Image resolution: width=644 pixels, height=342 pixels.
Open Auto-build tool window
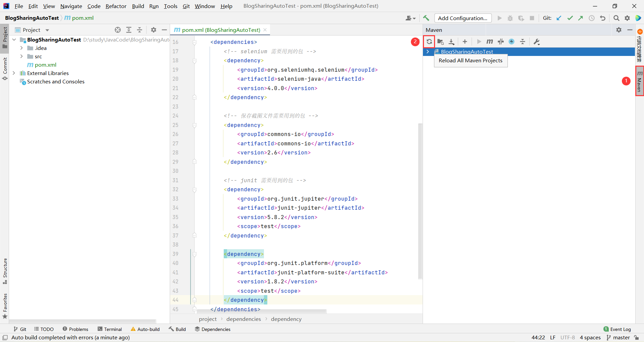(x=145, y=329)
